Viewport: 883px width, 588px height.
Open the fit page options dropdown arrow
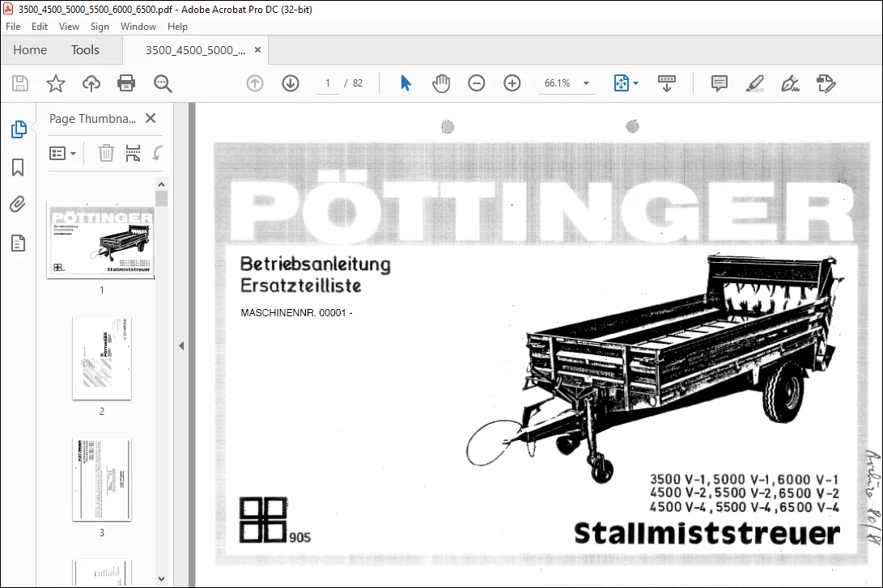click(636, 83)
